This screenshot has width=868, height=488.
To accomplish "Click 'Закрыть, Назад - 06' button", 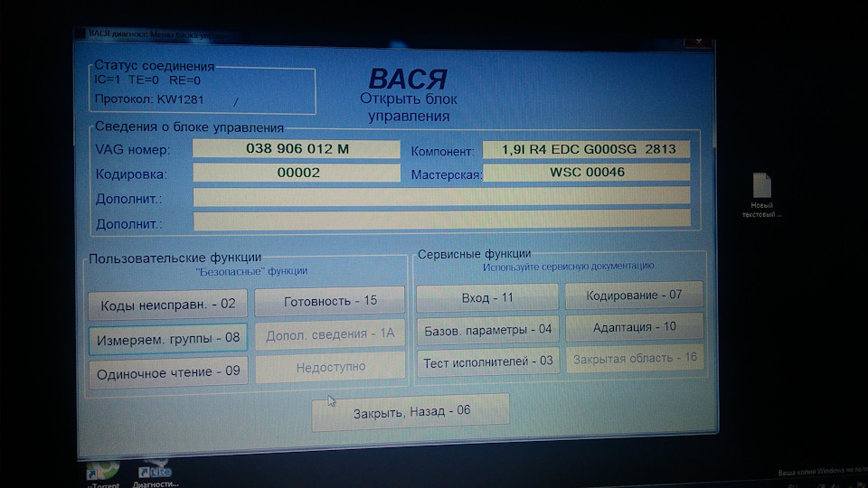I will (410, 411).
